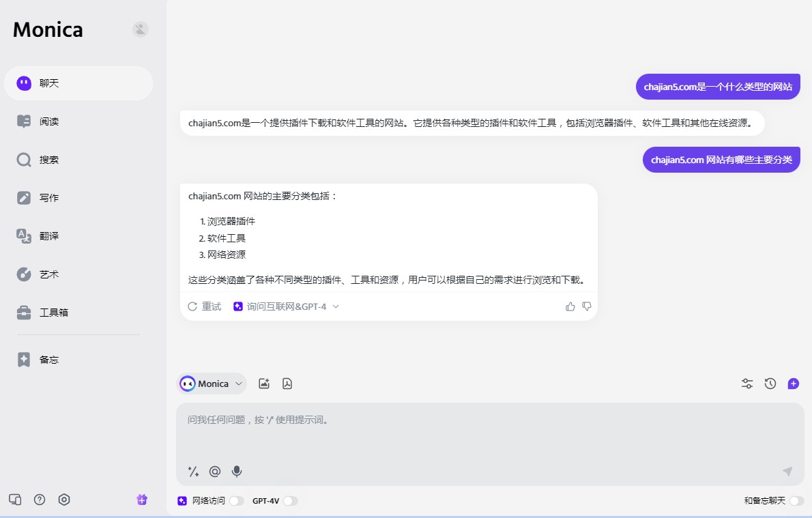The image size is (812, 518).
Task: Click the upload image icon
Action: [264, 384]
